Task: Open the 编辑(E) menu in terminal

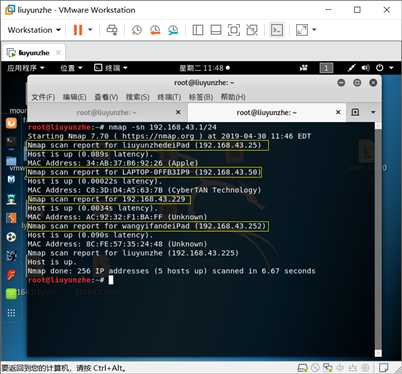Action: point(74,97)
